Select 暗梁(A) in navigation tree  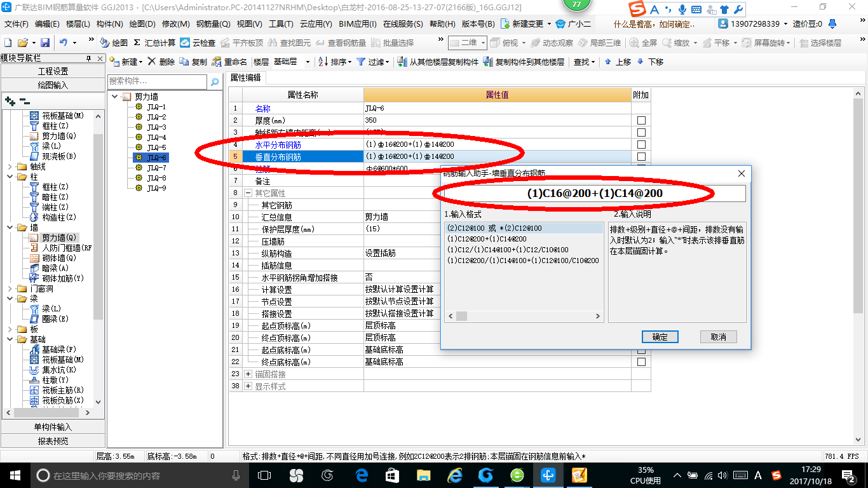pyautogui.click(x=55, y=268)
